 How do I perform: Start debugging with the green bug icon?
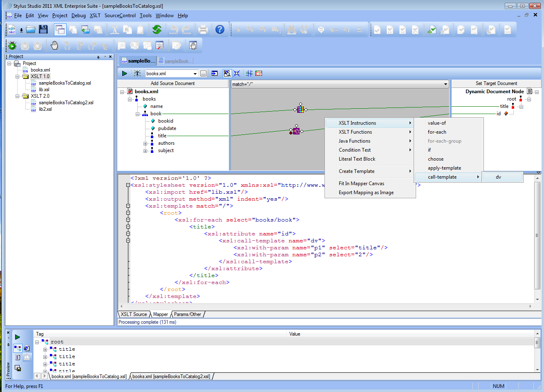click(12, 45)
